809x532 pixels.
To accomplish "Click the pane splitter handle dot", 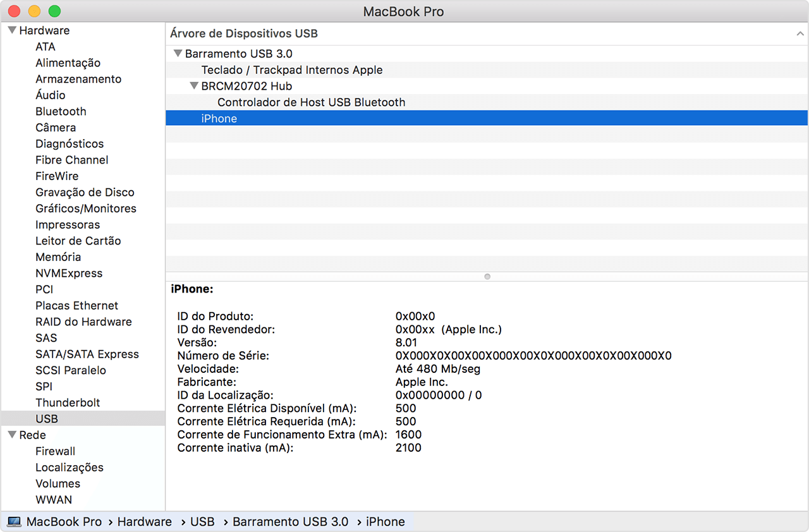I will pyautogui.click(x=487, y=277).
